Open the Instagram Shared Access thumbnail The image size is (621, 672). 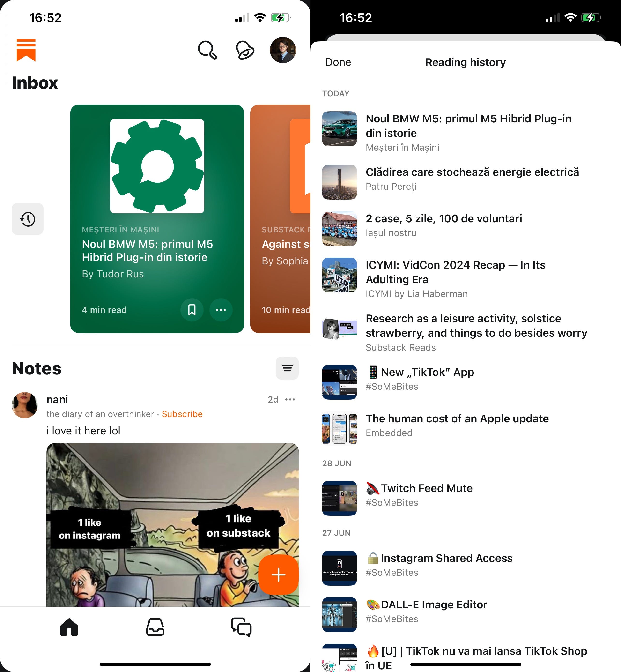(x=340, y=568)
